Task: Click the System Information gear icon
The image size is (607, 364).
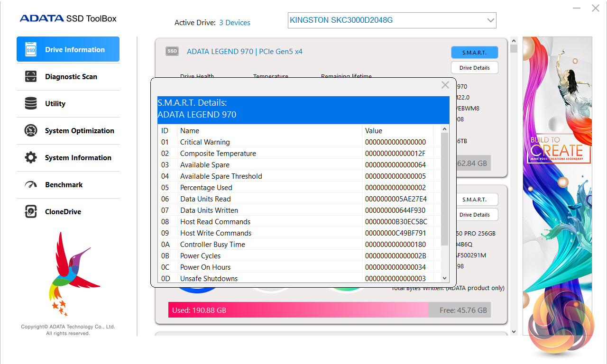Action: [x=30, y=157]
